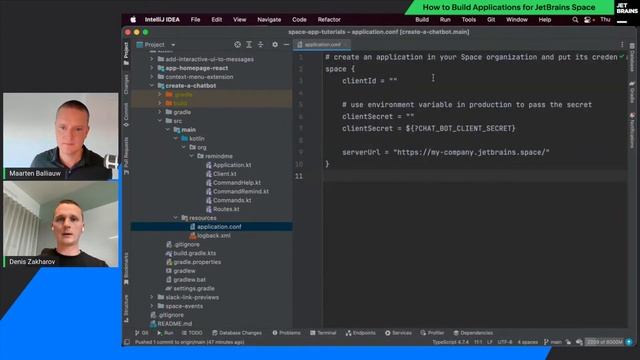Open the Refactor menu

329,20
